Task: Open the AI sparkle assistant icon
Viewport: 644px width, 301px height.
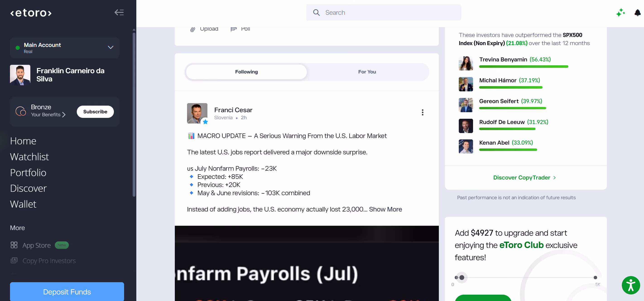Action: click(620, 12)
